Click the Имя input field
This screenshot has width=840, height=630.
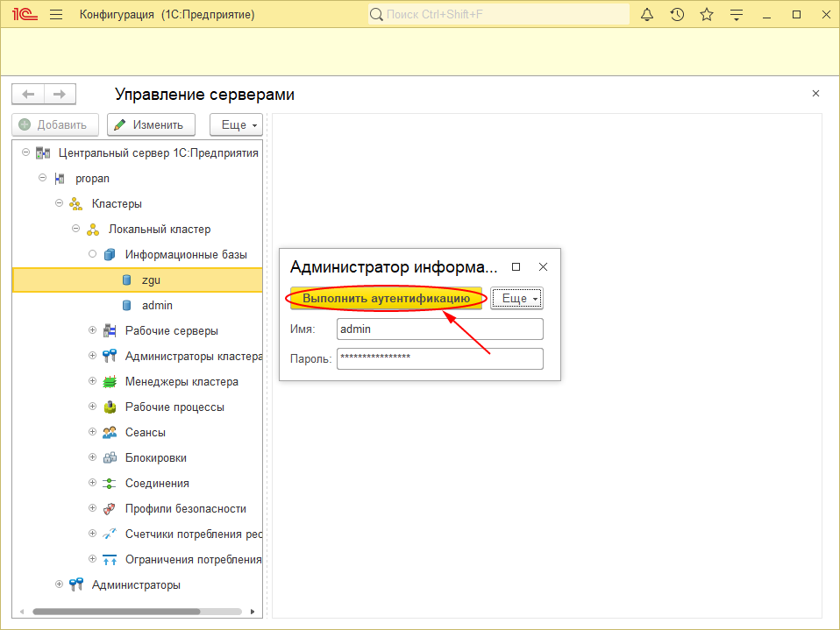(440, 329)
